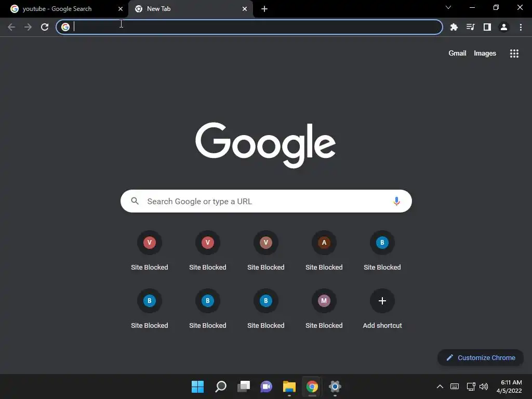
Task: Click the magnifier icon in Google search box
Action: (x=135, y=201)
